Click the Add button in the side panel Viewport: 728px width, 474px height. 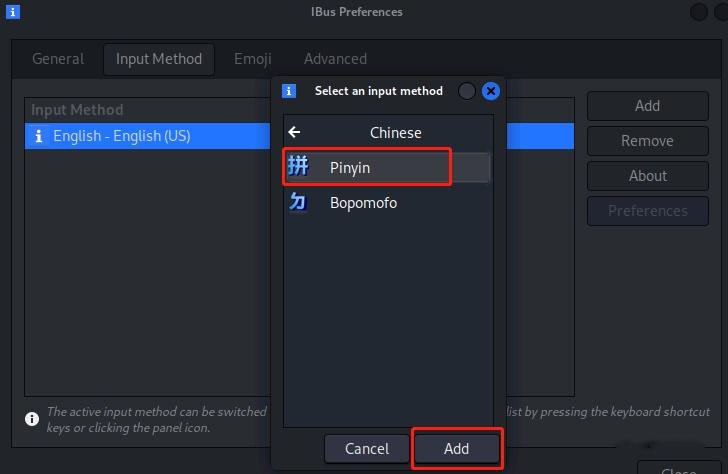click(647, 106)
